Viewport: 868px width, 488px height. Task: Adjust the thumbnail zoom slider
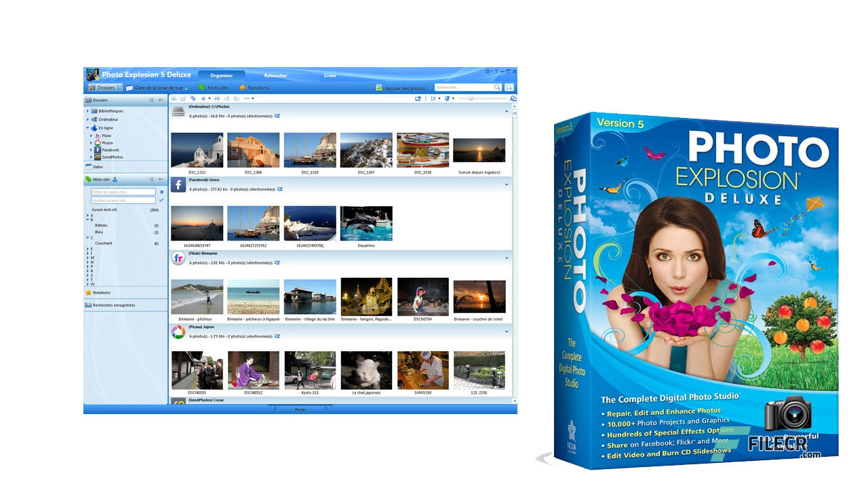point(472,98)
